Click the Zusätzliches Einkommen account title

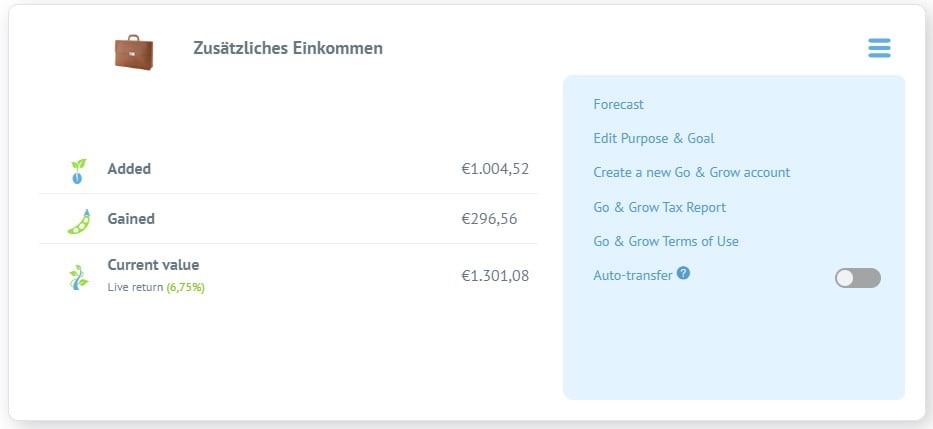[x=288, y=48]
